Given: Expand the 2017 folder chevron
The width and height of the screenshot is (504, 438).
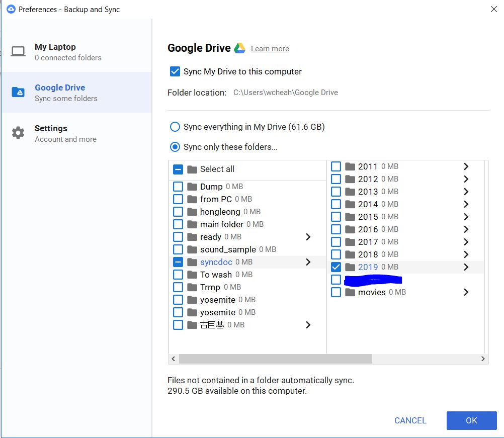Looking at the screenshot, I should click(x=466, y=242).
